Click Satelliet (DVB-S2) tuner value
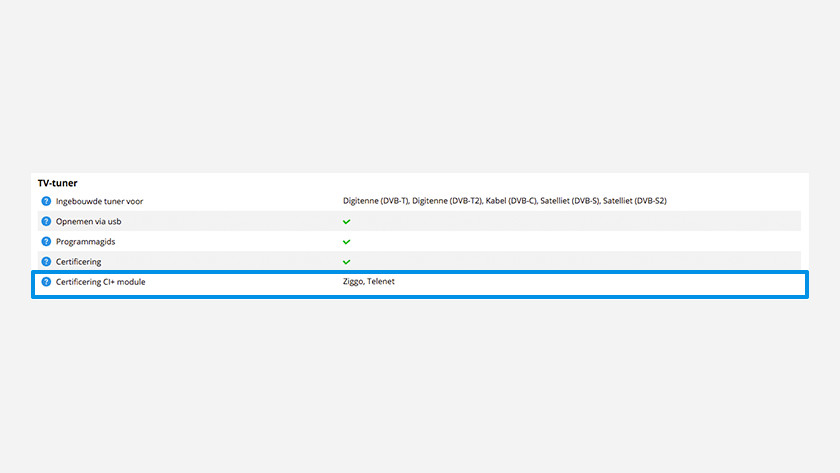 tap(635, 201)
